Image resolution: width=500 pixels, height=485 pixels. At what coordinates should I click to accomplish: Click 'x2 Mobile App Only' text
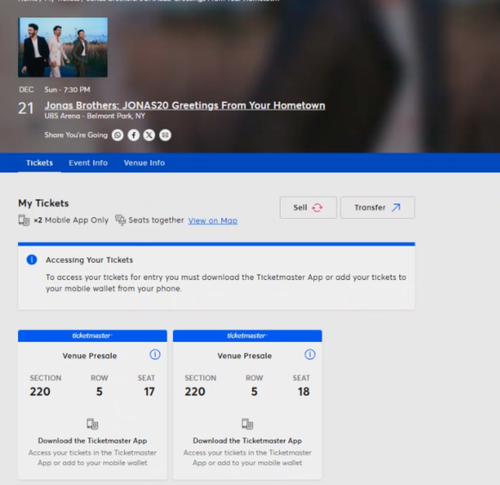click(71, 220)
